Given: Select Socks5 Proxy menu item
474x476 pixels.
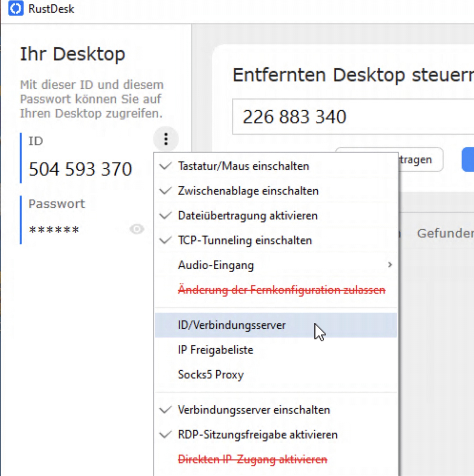Looking at the screenshot, I should pos(211,375).
